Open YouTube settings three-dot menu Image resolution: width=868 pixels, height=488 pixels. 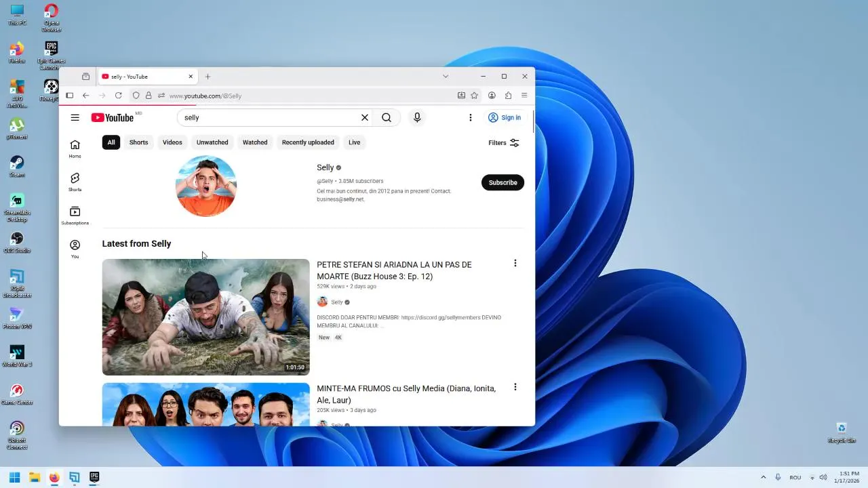(x=470, y=117)
